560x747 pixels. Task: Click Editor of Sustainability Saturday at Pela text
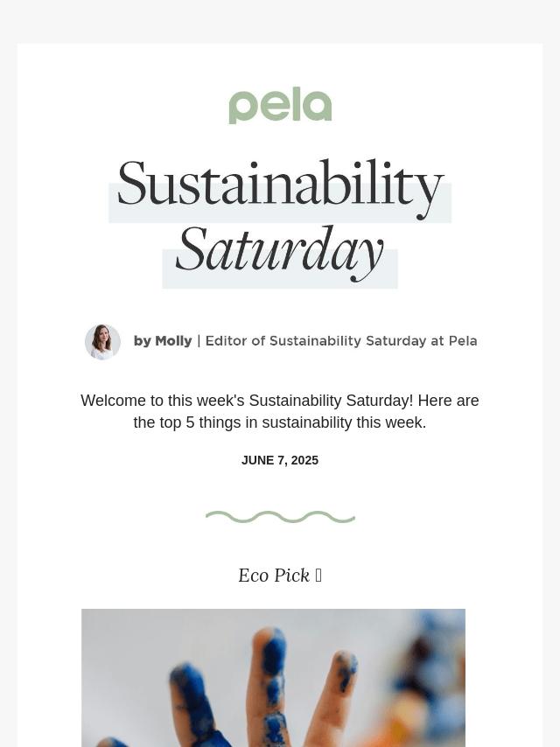tap(341, 341)
